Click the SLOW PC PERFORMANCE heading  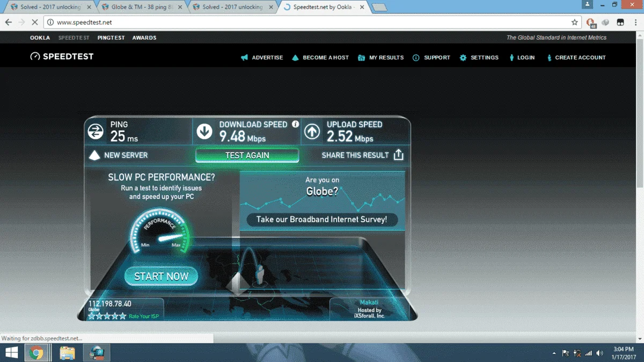162,177
